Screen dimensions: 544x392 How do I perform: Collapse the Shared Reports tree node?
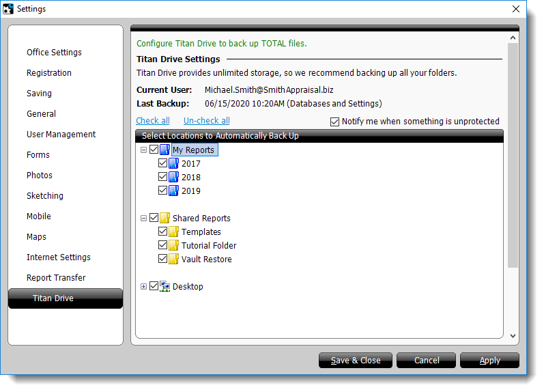point(143,219)
